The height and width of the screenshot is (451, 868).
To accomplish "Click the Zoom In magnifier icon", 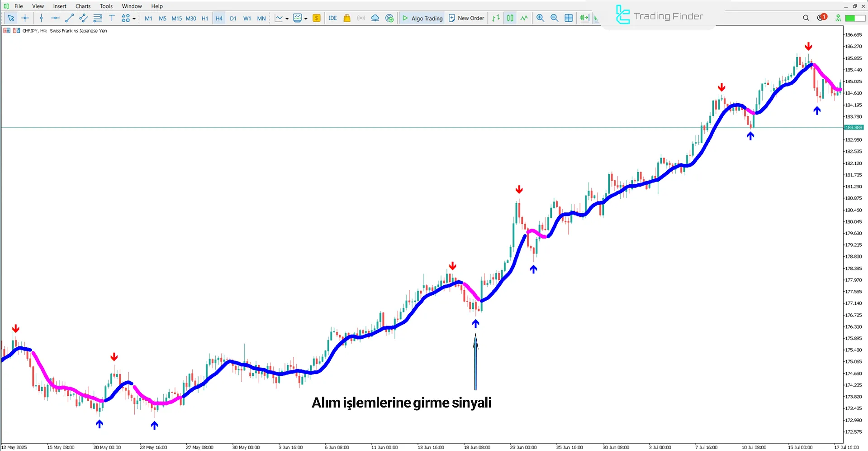I will coord(540,18).
